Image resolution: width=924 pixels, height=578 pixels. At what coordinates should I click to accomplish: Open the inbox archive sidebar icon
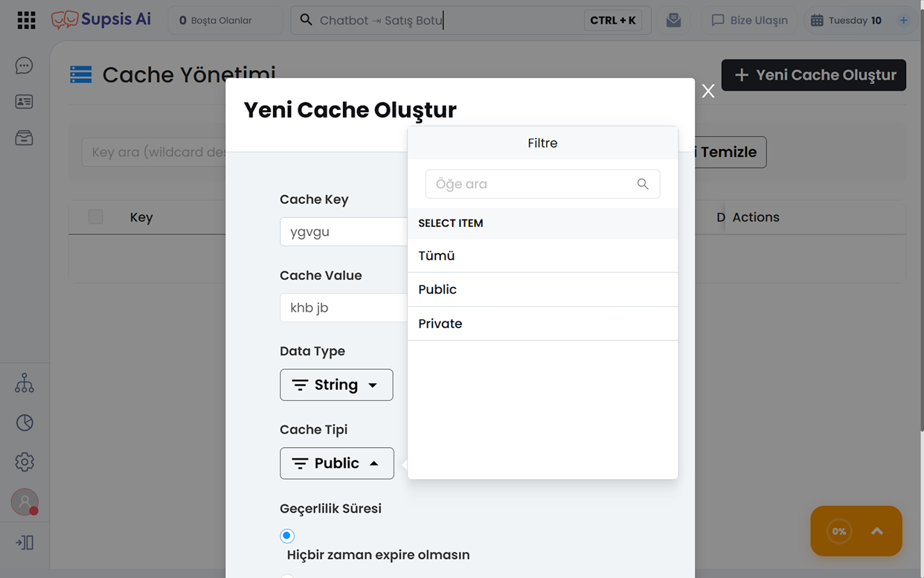(24, 138)
